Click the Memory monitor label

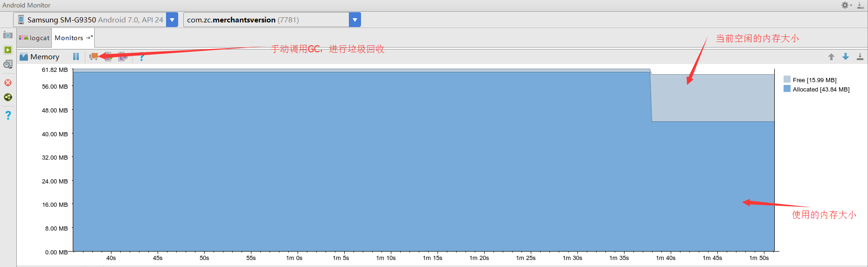(45, 57)
